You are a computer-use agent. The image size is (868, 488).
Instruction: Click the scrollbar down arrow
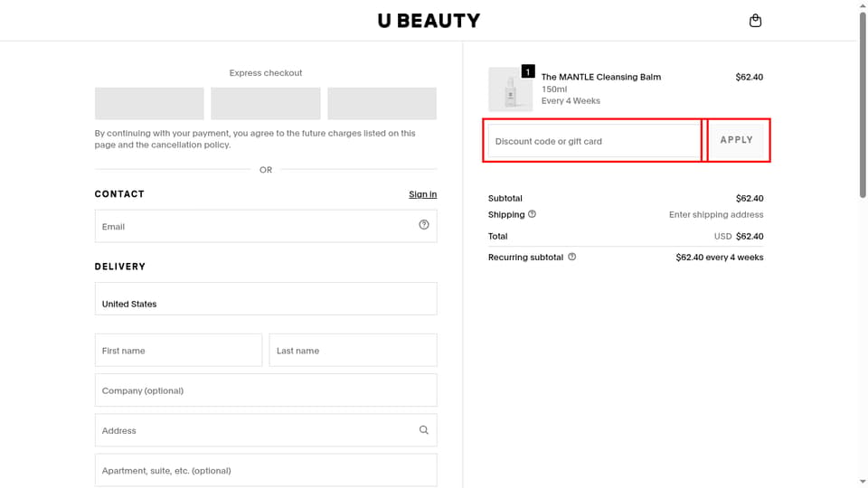click(863, 483)
